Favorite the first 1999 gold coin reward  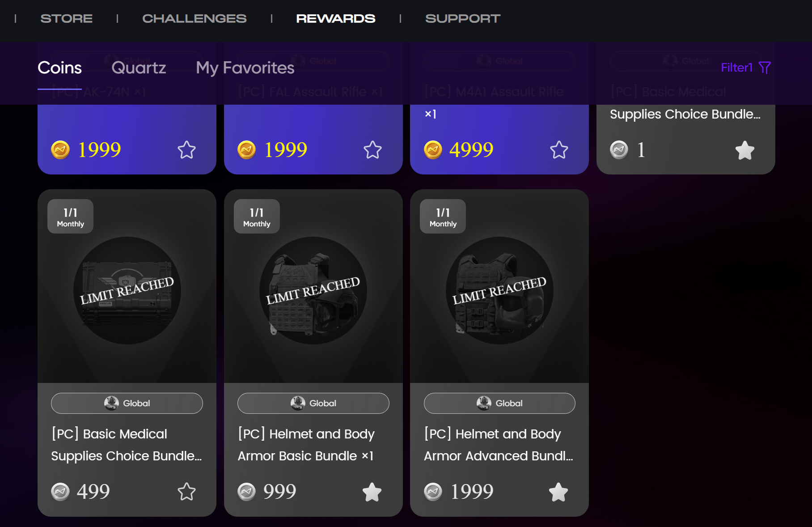186,150
